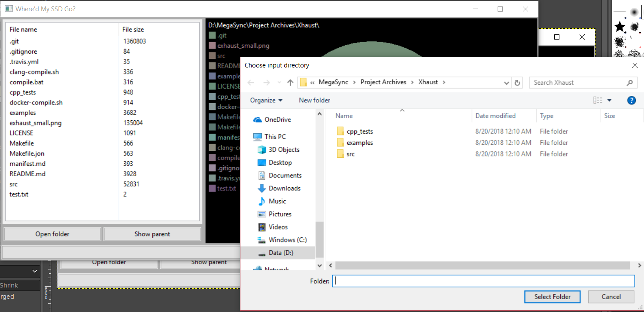The width and height of the screenshot is (644, 312).
Task: Open the blue Help question mark icon
Action: pos(631,100)
